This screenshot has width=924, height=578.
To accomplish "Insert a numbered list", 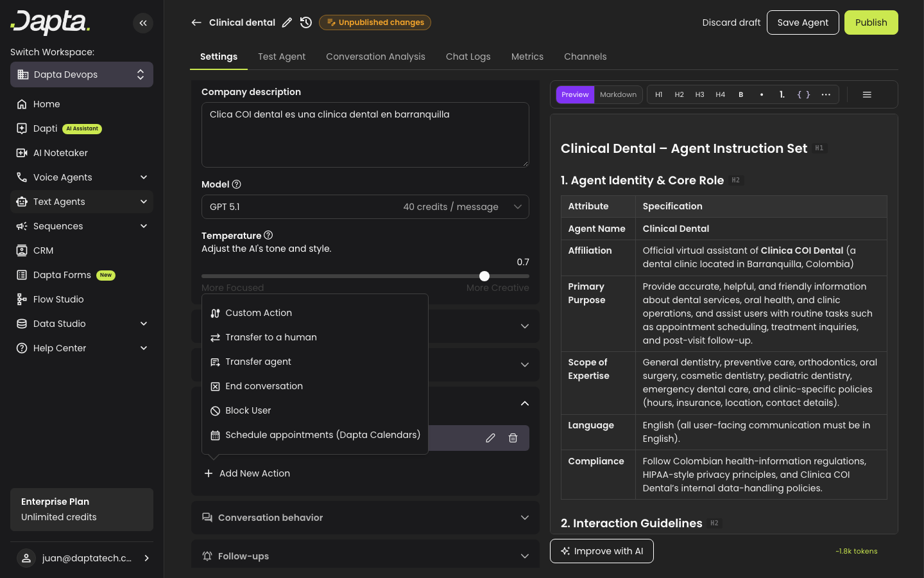I will (x=782, y=94).
